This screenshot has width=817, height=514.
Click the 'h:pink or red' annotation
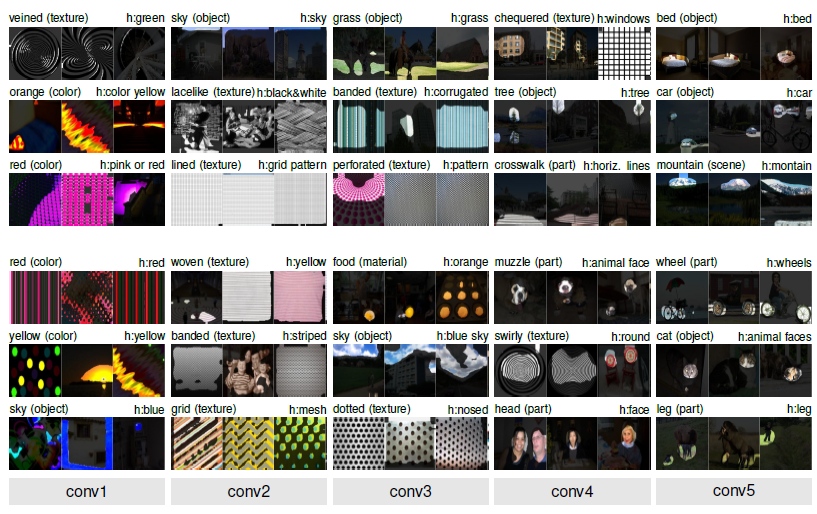pos(132,165)
